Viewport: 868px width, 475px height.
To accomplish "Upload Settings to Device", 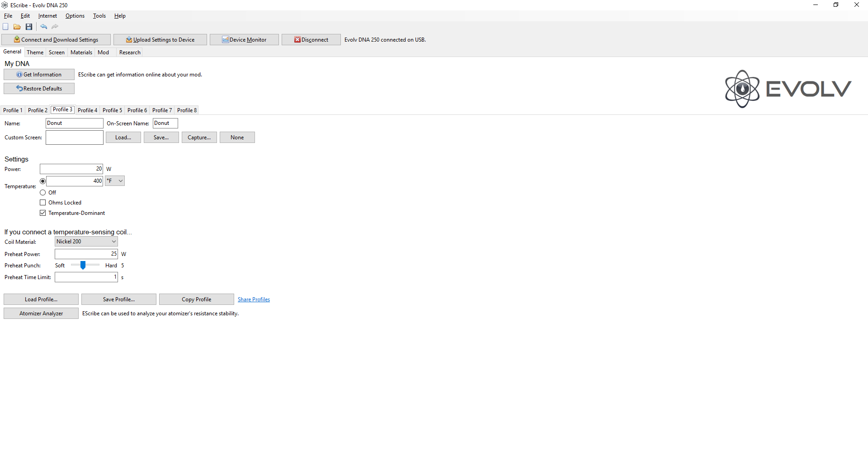I will (160, 40).
